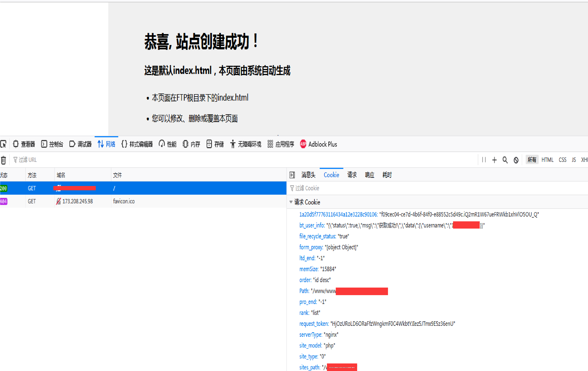Open the 样式编辑器 style editor tab
The image size is (588, 371).
point(137,144)
